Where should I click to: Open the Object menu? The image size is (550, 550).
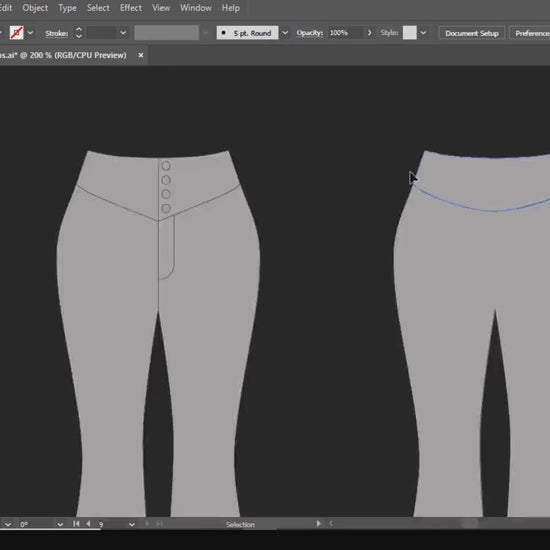pyautogui.click(x=35, y=8)
